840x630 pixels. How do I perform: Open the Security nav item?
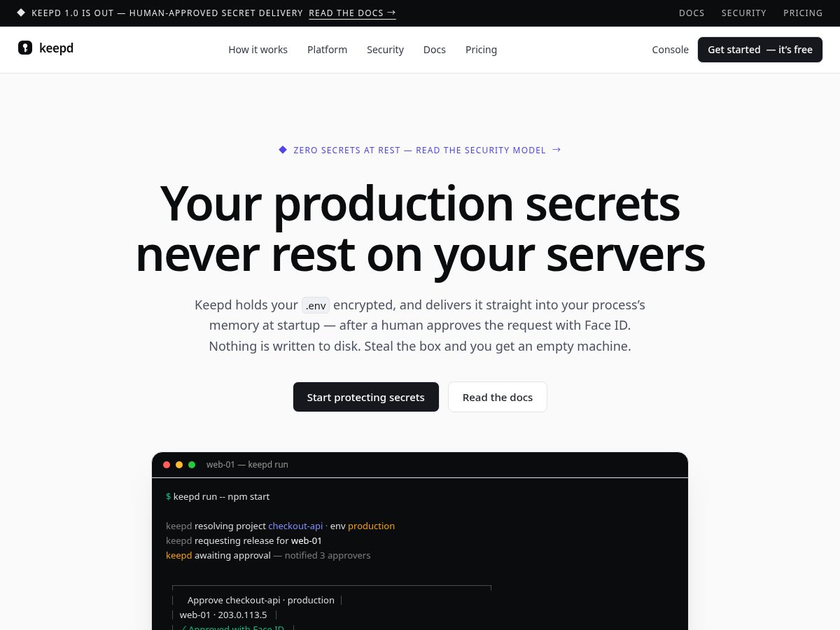click(385, 50)
